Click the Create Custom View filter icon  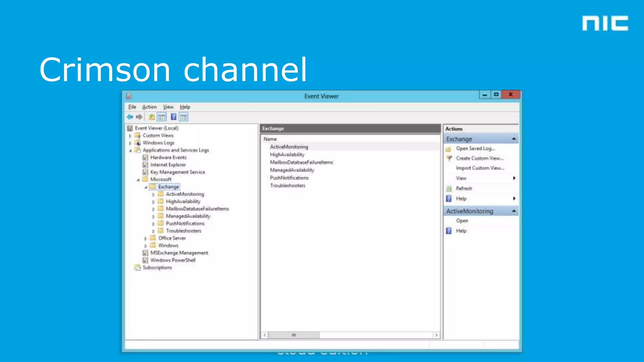tap(449, 158)
